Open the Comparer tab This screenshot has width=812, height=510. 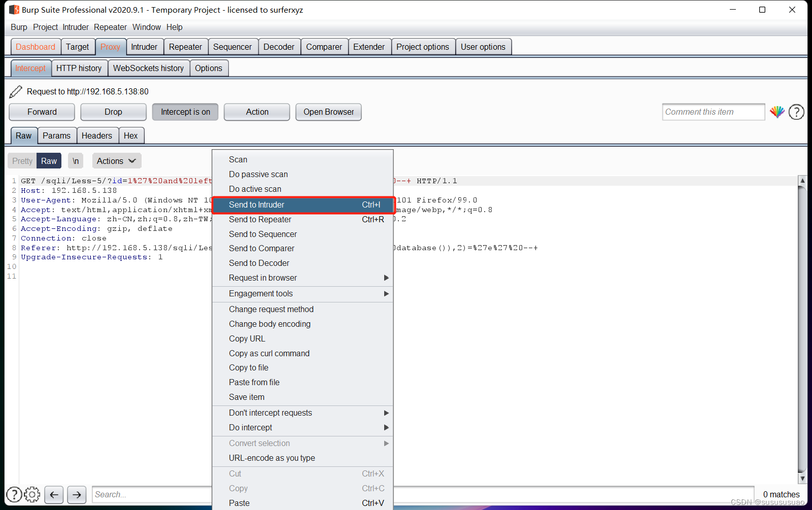click(x=324, y=47)
